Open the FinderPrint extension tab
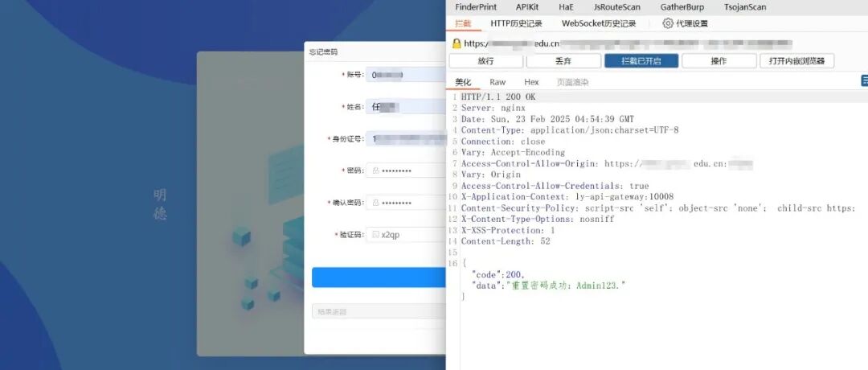This screenshot has width=868, height=370. (476, 7)
